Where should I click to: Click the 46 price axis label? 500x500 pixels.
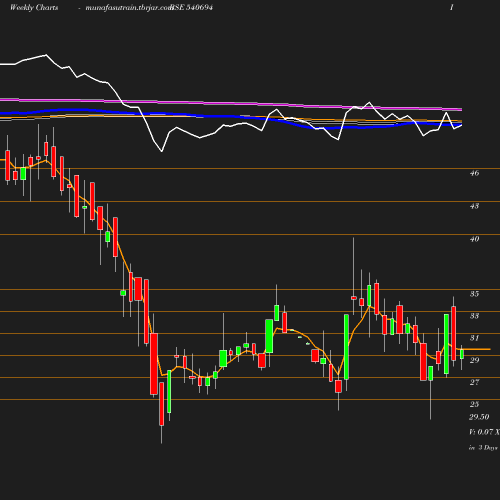(474, 173)
